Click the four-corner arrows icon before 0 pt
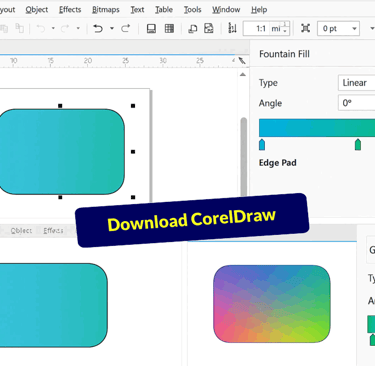 click(305, 28)
